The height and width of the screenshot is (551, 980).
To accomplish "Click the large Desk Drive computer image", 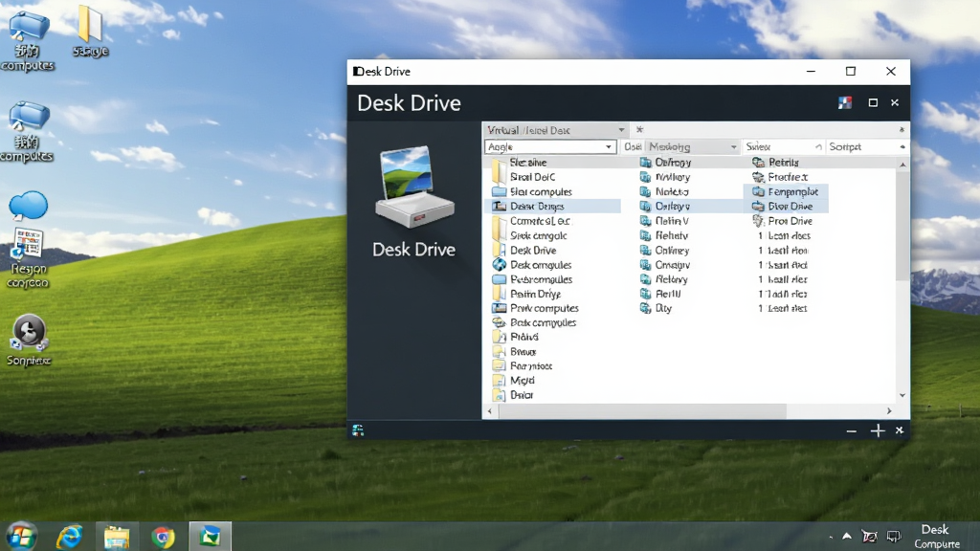I will pos(414,187).
